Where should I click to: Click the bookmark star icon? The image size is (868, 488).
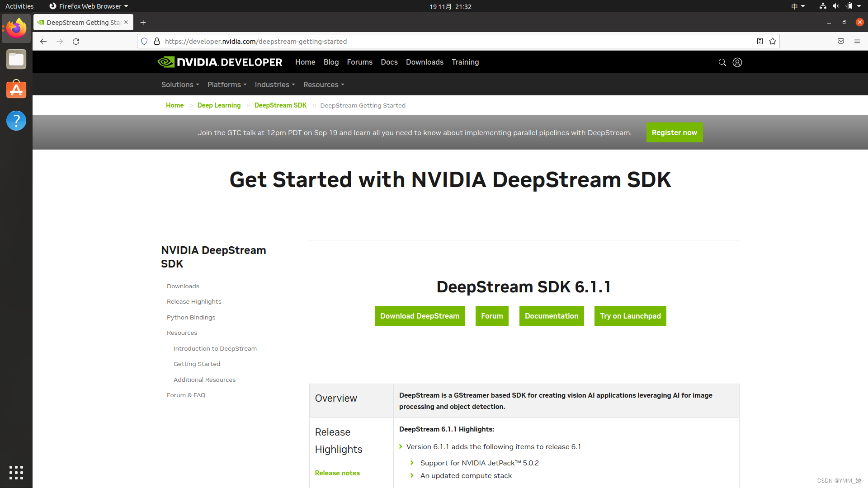pyautogui.click(x=772, y=41)
